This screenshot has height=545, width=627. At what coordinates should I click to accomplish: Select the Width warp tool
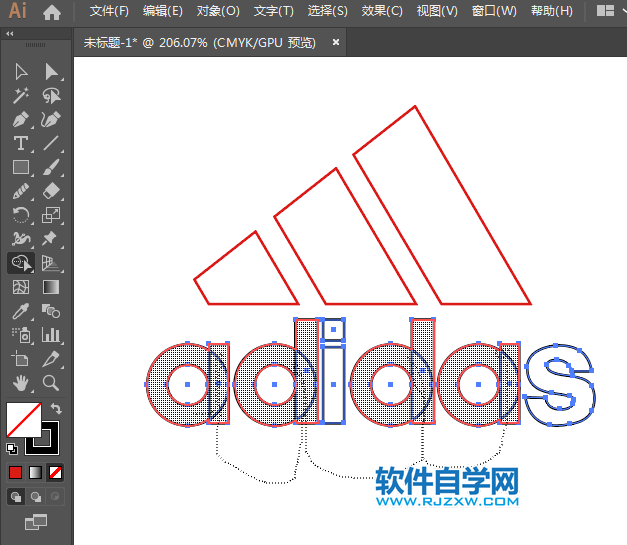(21, 239)
